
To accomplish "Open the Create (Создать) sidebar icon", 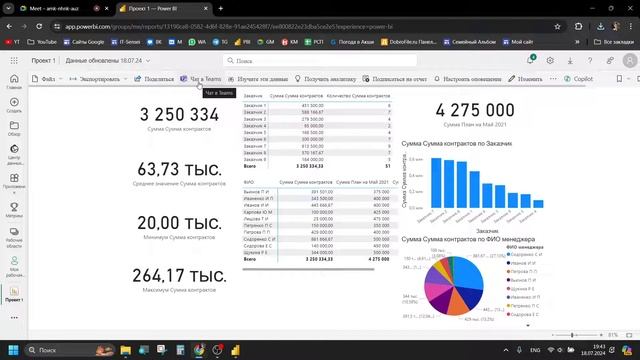I will click(x=14, y=105).
